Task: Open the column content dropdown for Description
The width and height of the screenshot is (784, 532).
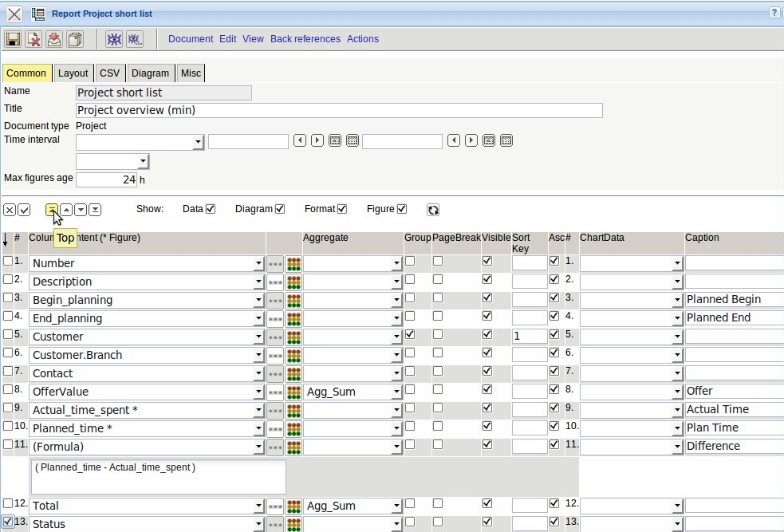Action: click(258, 282)
